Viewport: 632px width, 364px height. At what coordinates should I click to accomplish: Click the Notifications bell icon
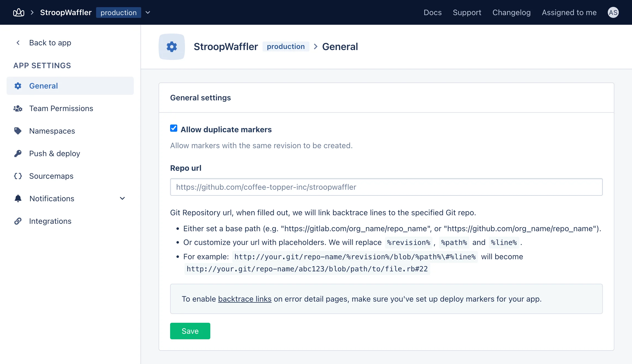coord(18,198)
